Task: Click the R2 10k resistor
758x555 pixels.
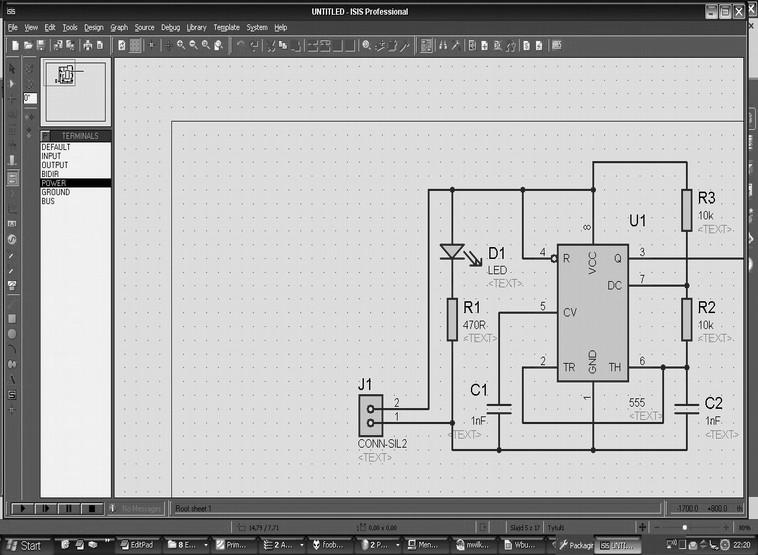Action: pos(687,320)
